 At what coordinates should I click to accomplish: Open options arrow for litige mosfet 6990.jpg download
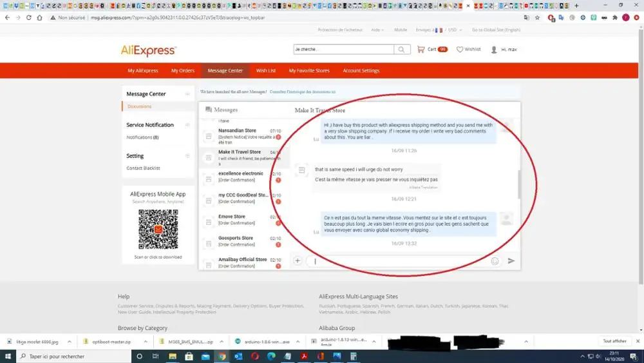point(70,342)
